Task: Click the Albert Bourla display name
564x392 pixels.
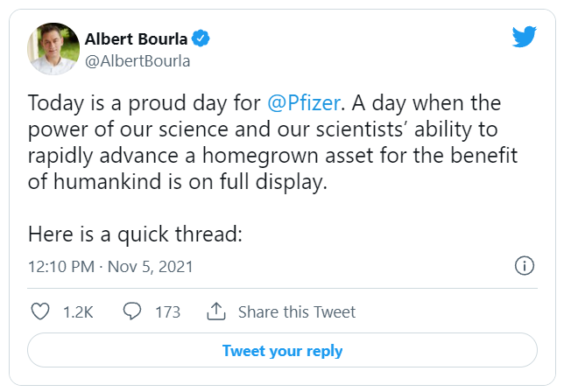Action: point(136,38)
